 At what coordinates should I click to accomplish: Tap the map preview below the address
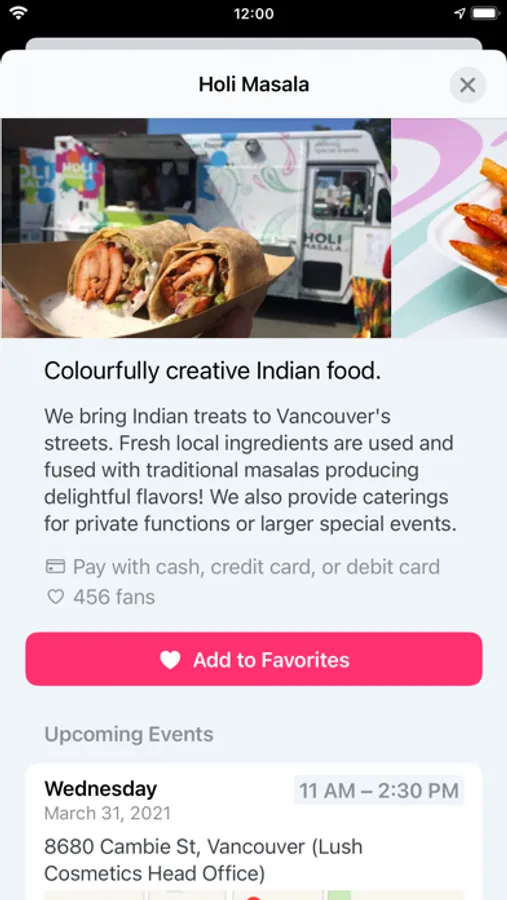[254, 895]
